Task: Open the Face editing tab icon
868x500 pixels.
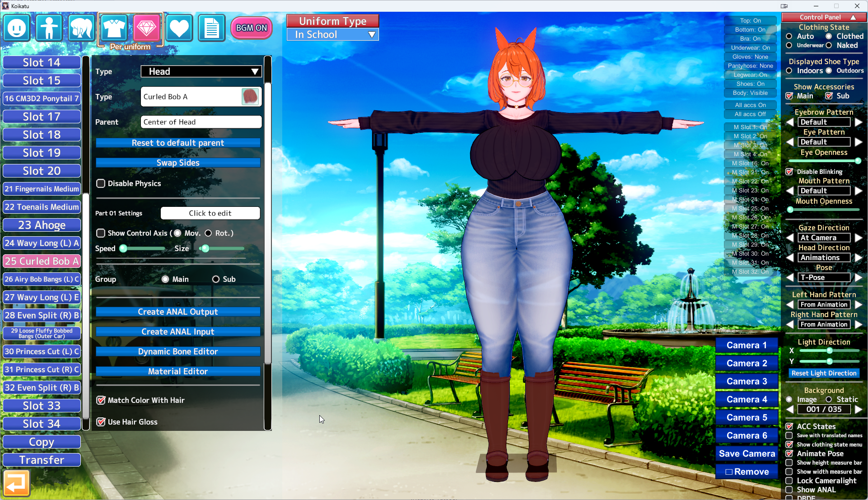Action: (17, 28)
